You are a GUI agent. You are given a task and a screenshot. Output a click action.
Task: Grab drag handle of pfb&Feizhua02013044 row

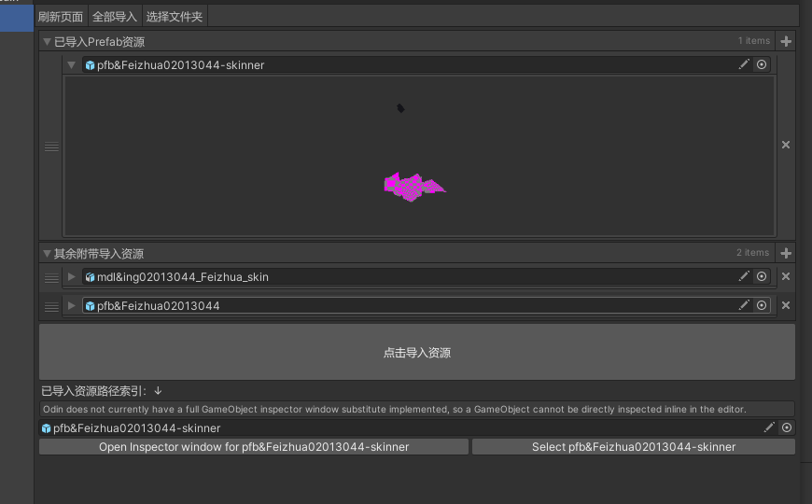(x=51, y=307)
